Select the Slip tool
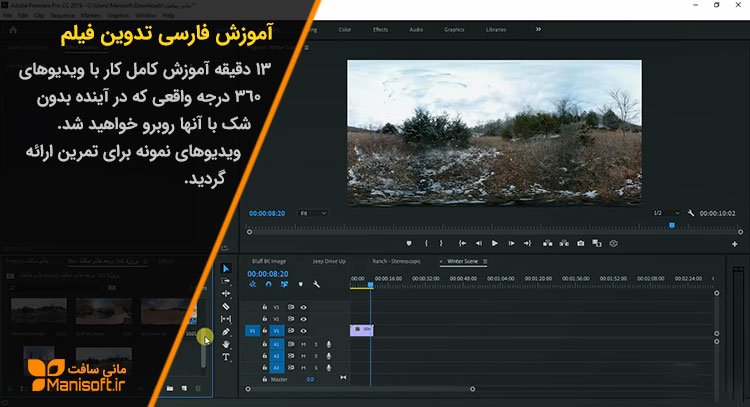The width and height of the screenshot is (750, 407). pos(226,319)
